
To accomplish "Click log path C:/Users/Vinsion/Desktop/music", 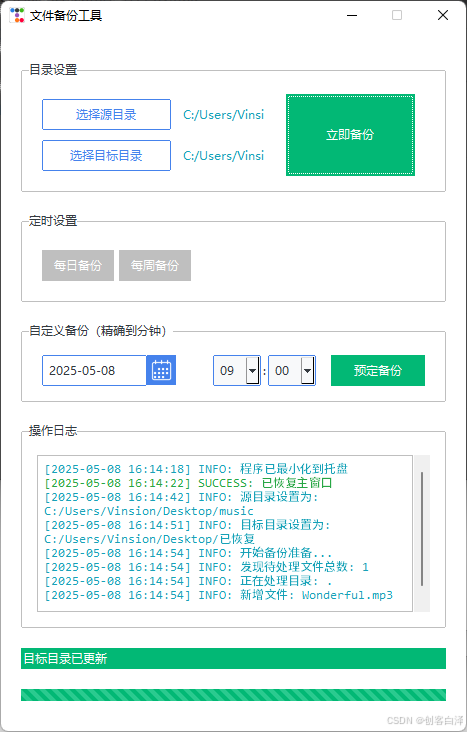I will tap(149, 511).
